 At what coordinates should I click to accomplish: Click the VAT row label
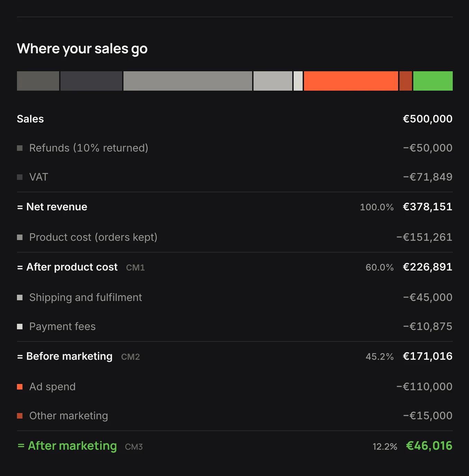click(39, 177)
